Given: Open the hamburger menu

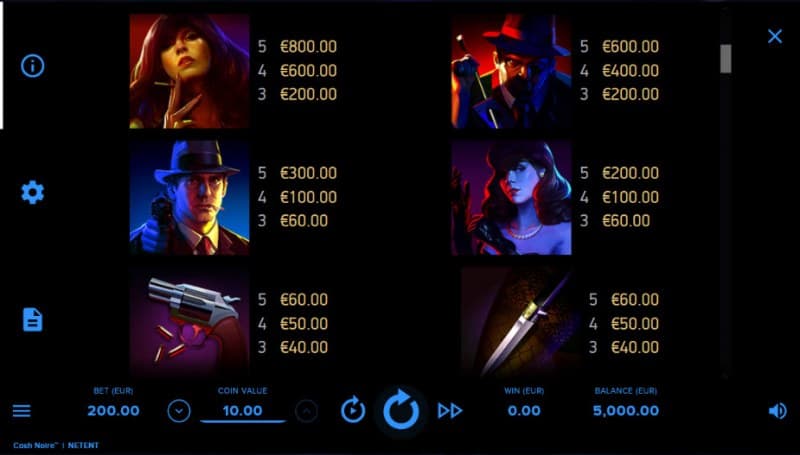Looking at the screenshot, I should [x=21, y=411].
